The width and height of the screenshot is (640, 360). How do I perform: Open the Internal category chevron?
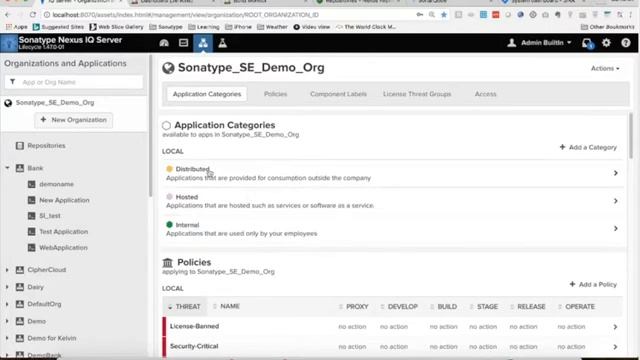(616, 229)
